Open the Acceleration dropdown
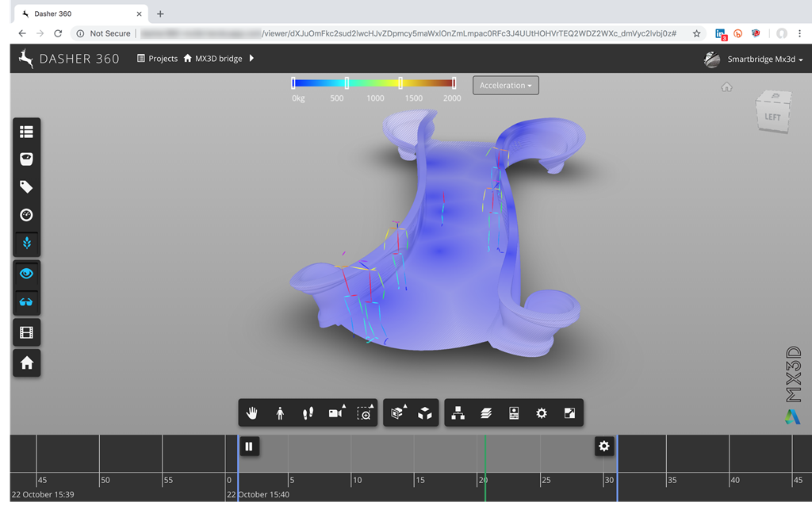 pos(505,86)
